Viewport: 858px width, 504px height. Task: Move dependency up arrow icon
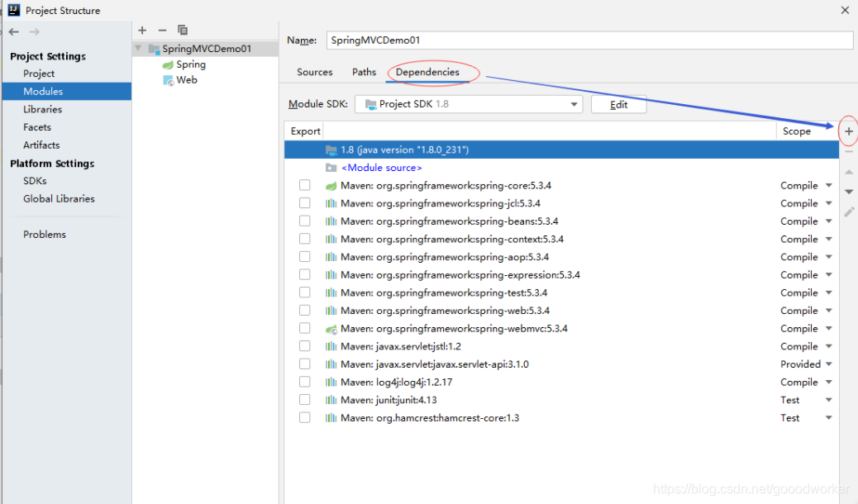(849, 172)
